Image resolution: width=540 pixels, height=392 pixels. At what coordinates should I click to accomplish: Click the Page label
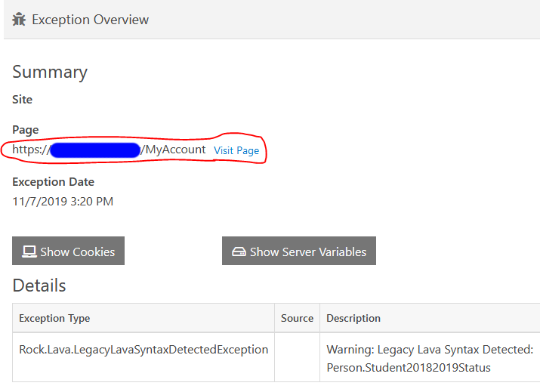point(26,130)
